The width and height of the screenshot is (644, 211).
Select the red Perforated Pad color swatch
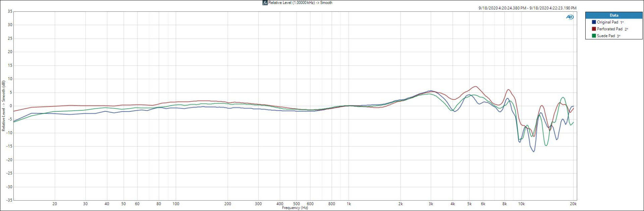tap(594, 29)
